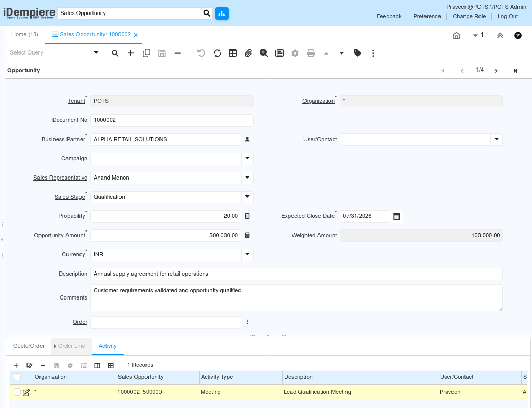
Task: Click the Feedback link
Action: 389,16
